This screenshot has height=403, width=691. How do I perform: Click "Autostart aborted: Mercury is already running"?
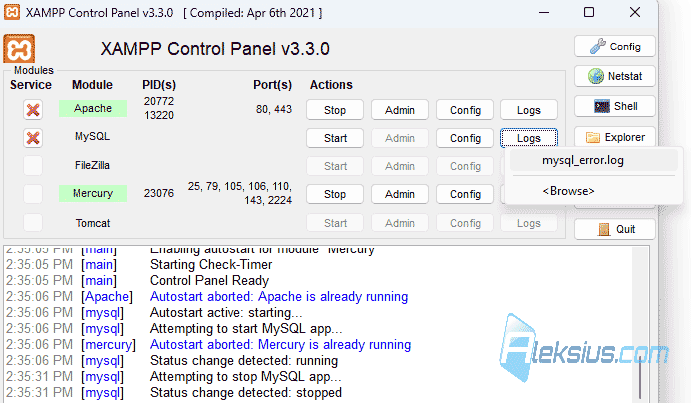(280, 345)
